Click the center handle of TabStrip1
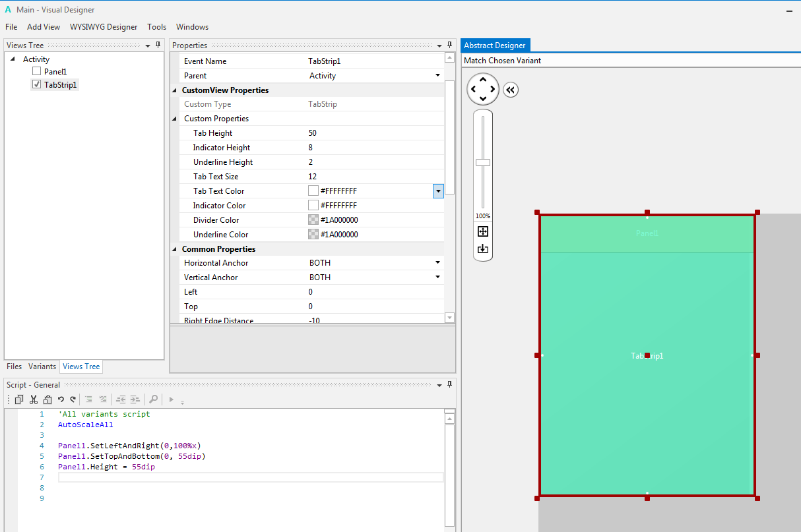 click(647, 355)
